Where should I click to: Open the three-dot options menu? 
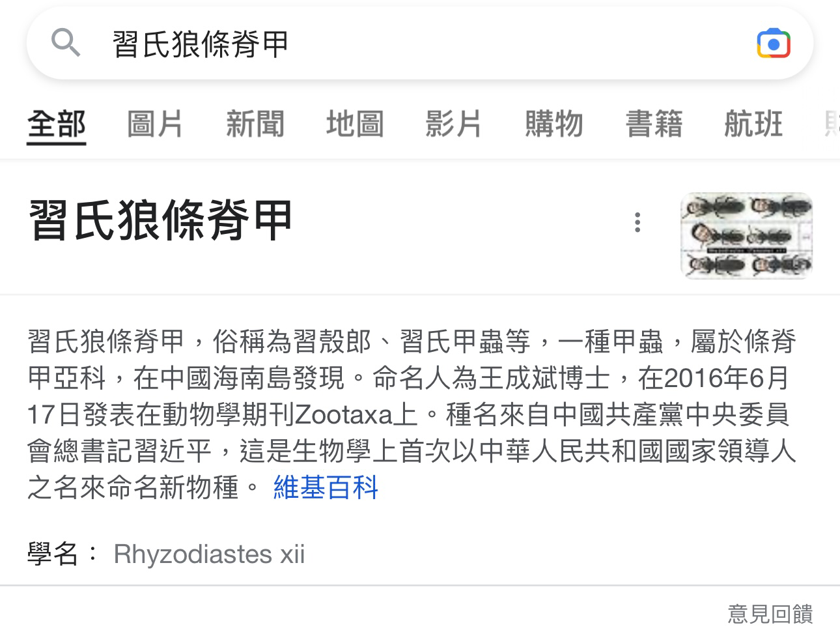637,222
